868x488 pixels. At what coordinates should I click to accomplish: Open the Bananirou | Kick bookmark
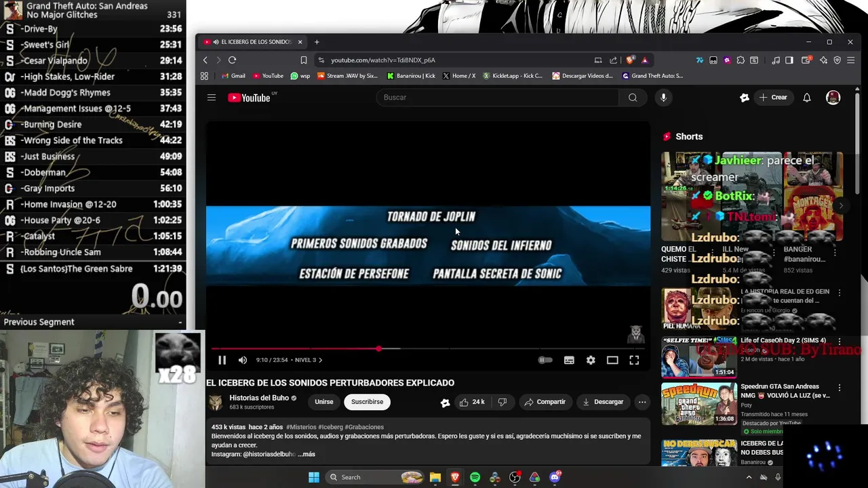[411, 76]
